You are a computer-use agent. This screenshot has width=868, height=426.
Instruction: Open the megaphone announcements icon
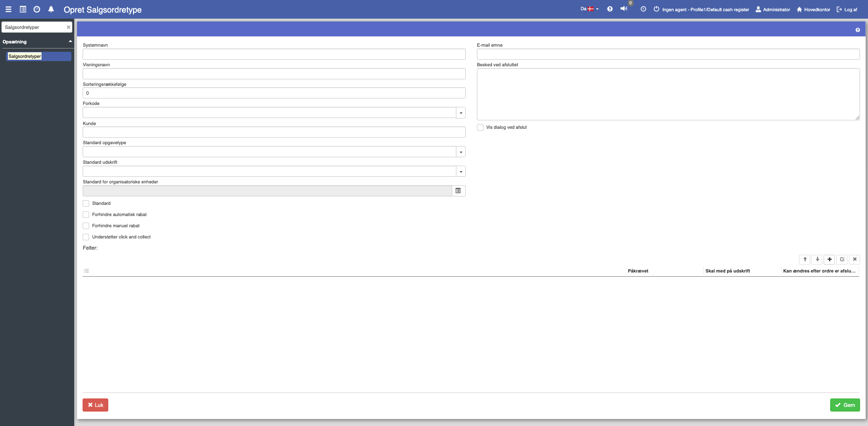click(624, 9)
